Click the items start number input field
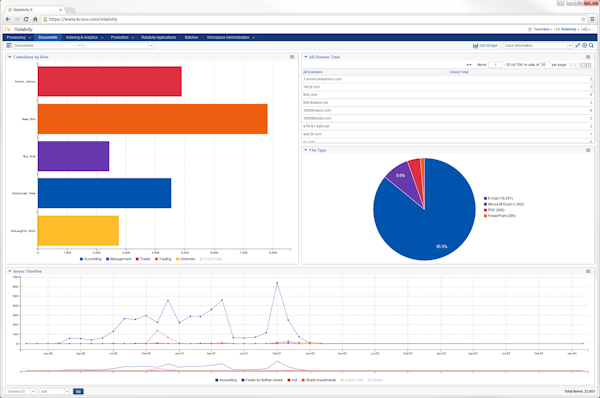The width and height of the screenshot is (600, 398). click(x=495, y=65)
